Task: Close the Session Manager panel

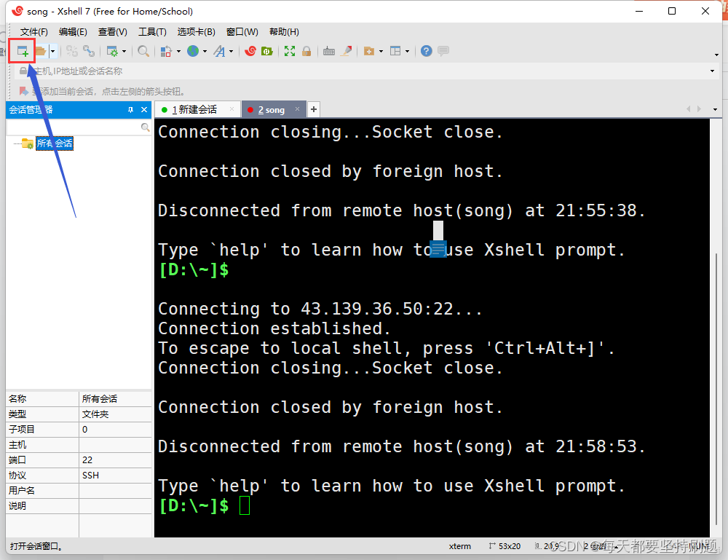Action: [144, 109]
